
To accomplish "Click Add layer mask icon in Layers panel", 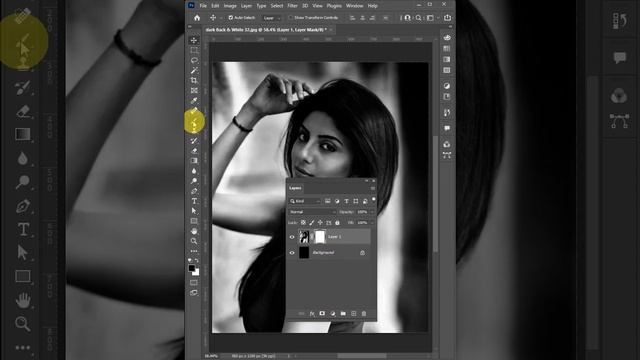I will tap(322, 313).
